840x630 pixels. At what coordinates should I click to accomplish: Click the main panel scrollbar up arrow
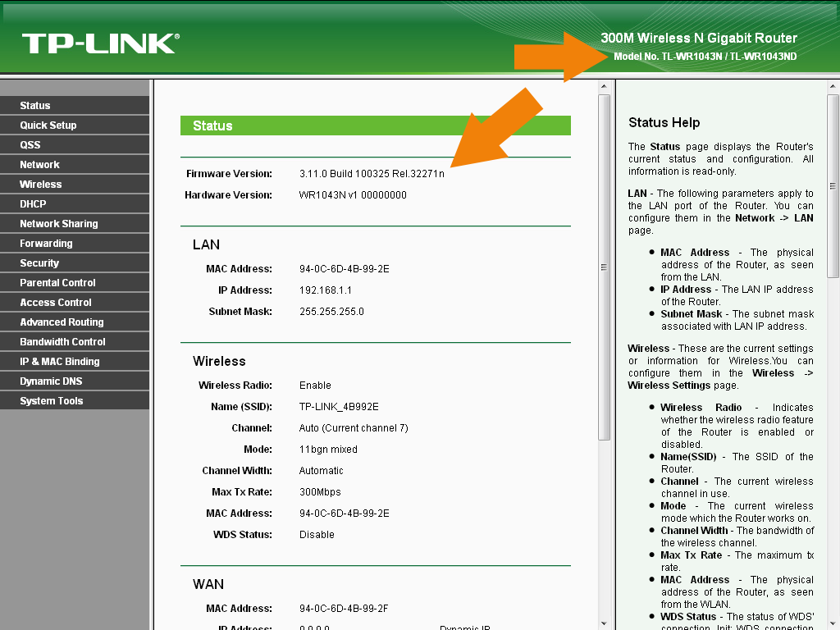604,86
